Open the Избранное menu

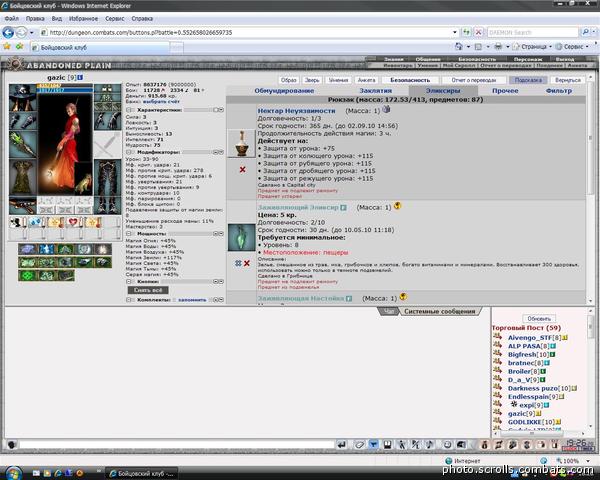pos(83,18)
